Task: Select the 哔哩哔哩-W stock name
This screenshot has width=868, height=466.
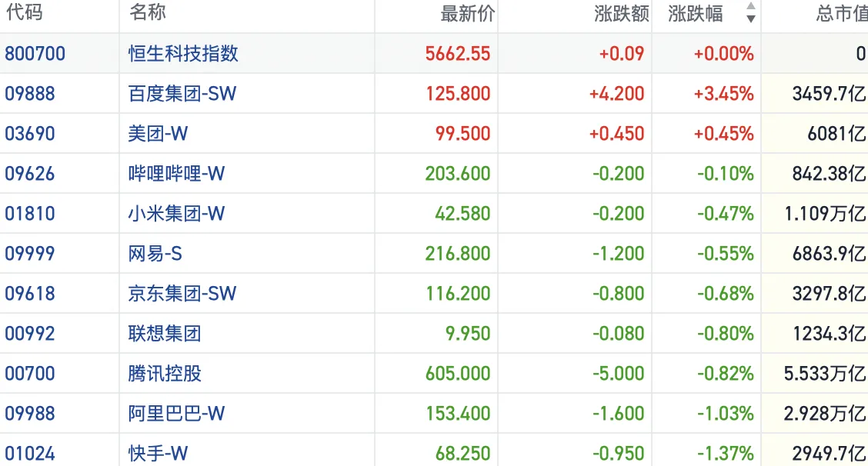Action: (176, 174)
